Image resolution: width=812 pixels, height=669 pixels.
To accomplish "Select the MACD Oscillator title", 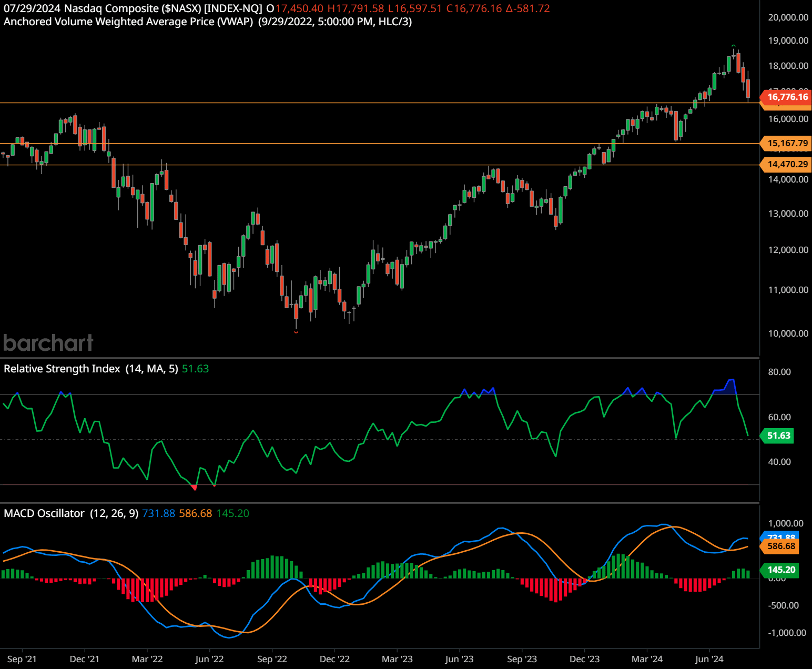I will pyautogui.click(x=44, y=513).
